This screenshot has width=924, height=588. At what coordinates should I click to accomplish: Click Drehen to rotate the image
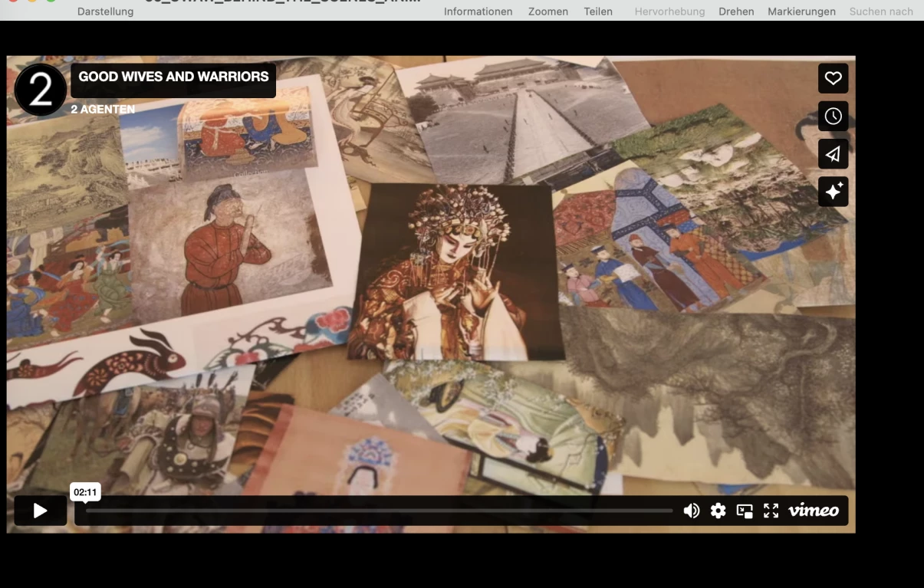735,11
